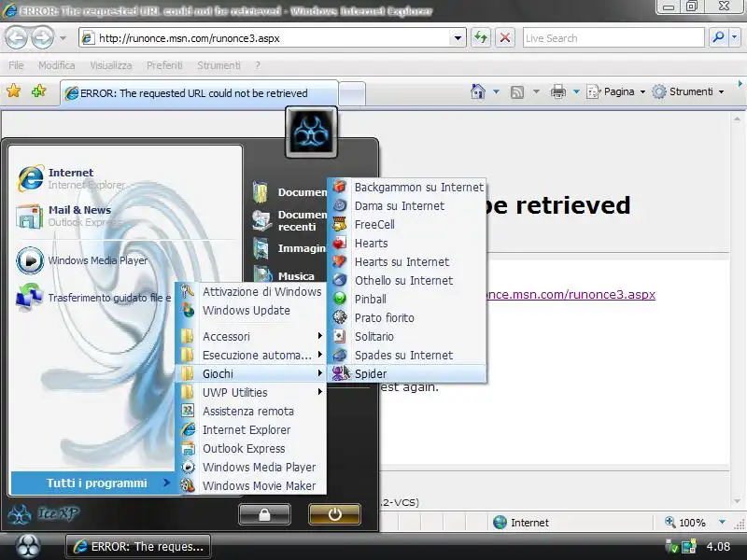This screenshot has height=560, width=747.
Task: Open Solitario game
Action: click(x=406, y=337)
